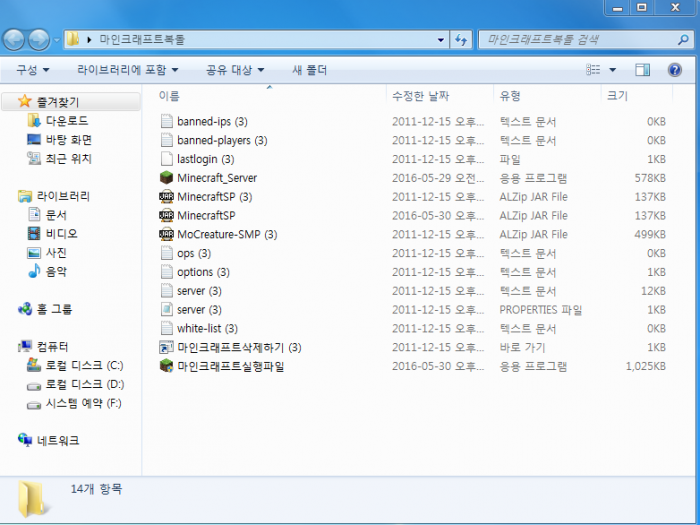Click 1,025KB size of 마인크래프트실행파일
The image size is (700, 525).
646,366
